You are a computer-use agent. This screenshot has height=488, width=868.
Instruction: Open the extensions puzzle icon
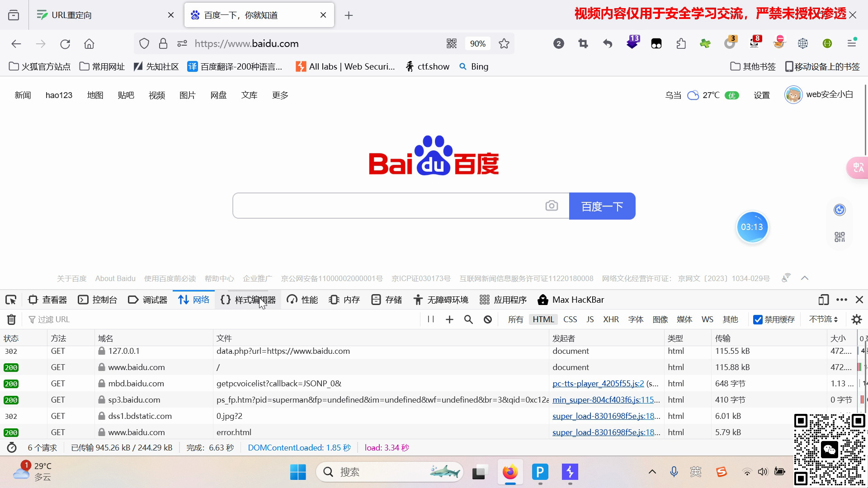pyautogui.click(x=681, y=44)
